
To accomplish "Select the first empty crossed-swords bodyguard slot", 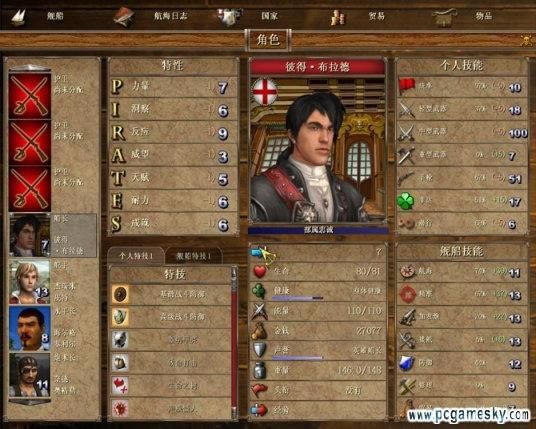I will coord(30,96).
